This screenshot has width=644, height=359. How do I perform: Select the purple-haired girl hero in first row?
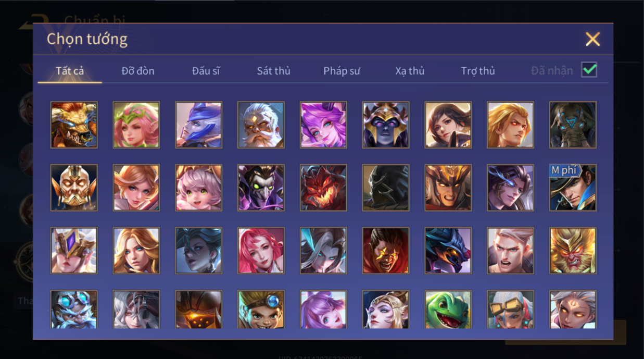323,125
